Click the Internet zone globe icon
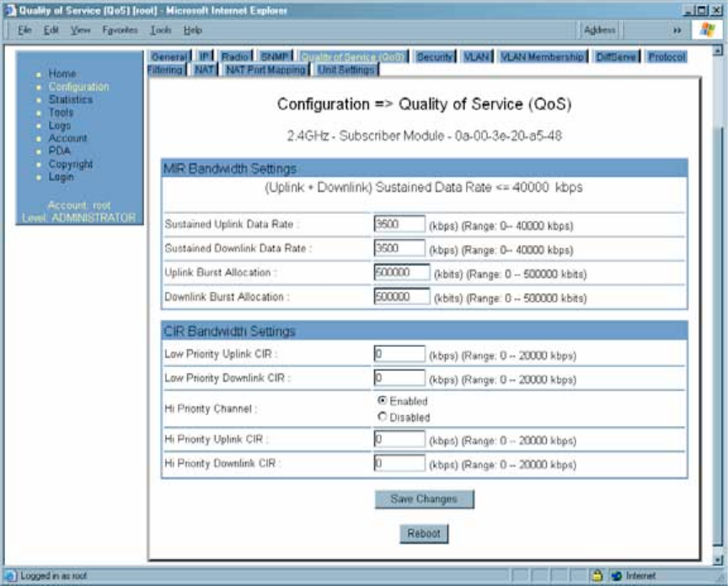The height and width of the screenshot is (586, 728). click(617, 576)
